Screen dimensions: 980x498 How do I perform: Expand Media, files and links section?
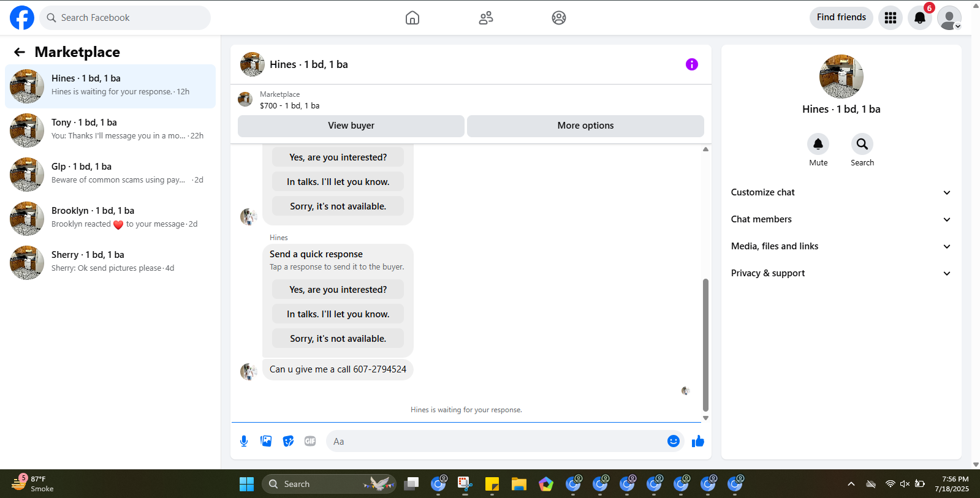coord(841,246)
